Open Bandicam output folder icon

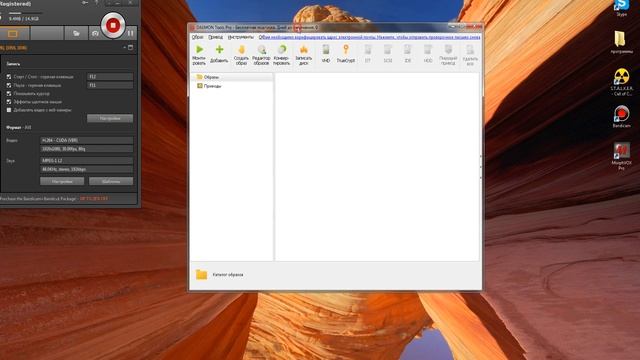[x=76, y=33]
